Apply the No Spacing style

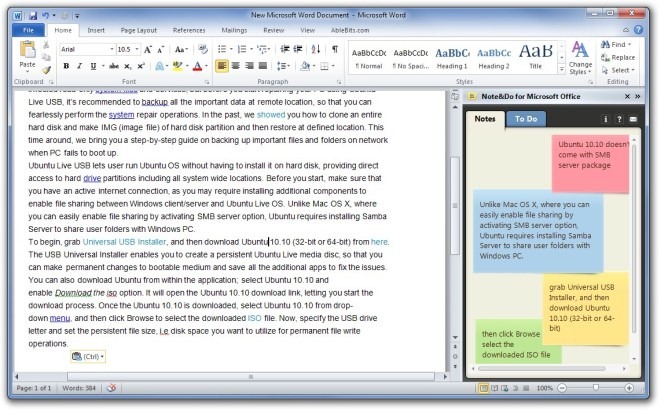tap(410, 59)
